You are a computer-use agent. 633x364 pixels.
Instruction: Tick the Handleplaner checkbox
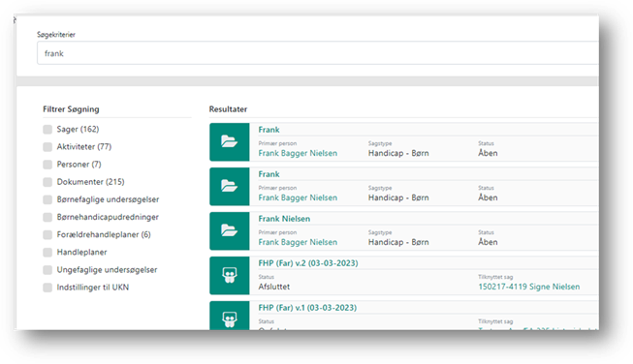pyautogui.click(x=47, y=253)
